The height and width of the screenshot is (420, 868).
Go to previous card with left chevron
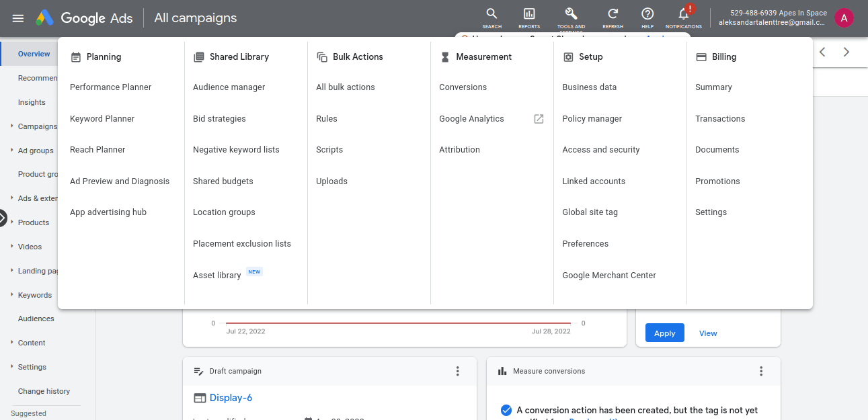(x=822, y=52)
